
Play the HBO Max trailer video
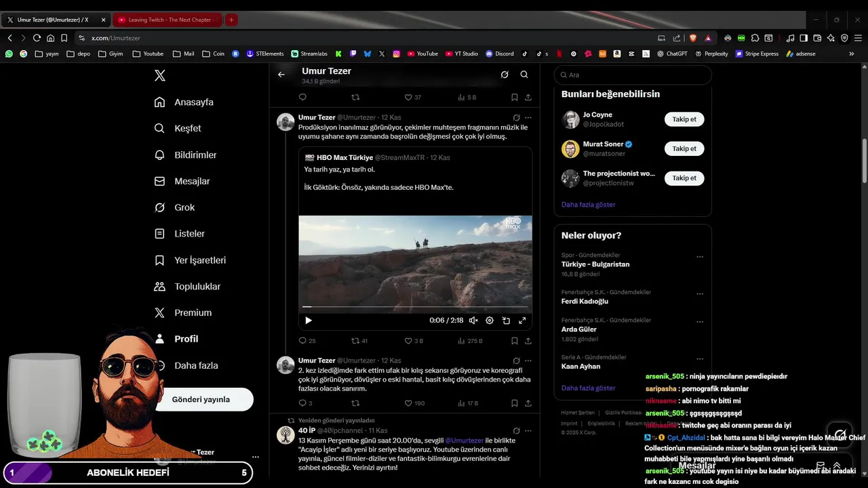tap(309, 321)
